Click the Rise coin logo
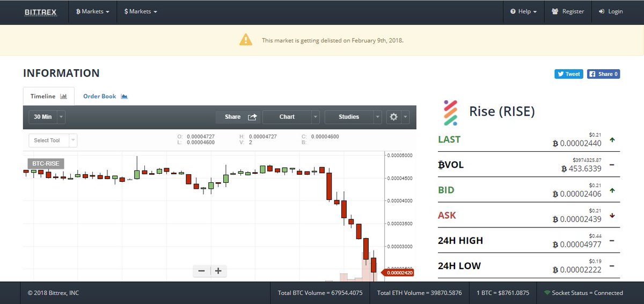Image resolution: width=644 pixels, height=304 pixels. (x=451, y=112)
